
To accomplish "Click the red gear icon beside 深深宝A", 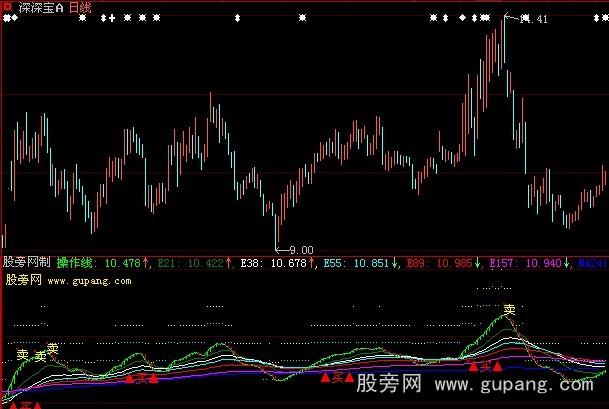I will tap(7, 6).
